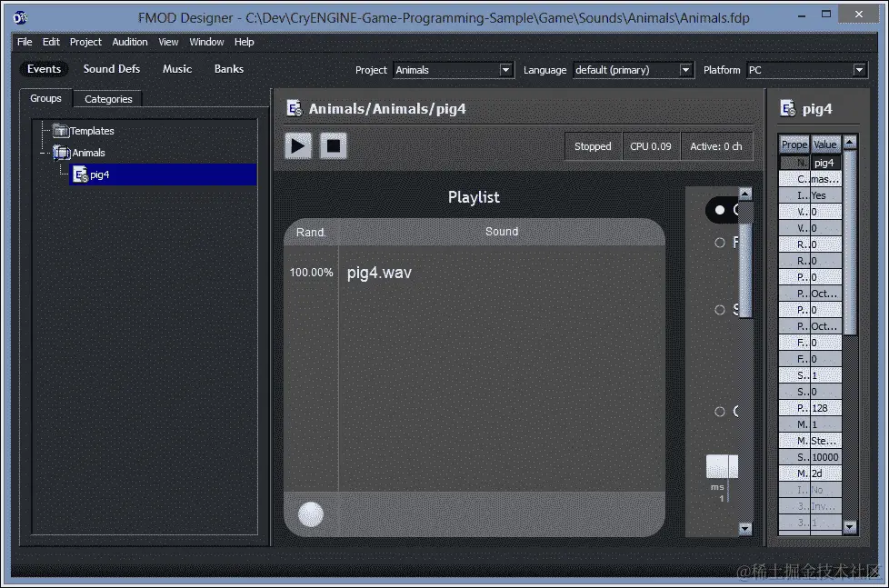The image size is (889, 588).
Task: Click the 2d mode value in properties
Action: pyautogui.click(x=825, y=474)
